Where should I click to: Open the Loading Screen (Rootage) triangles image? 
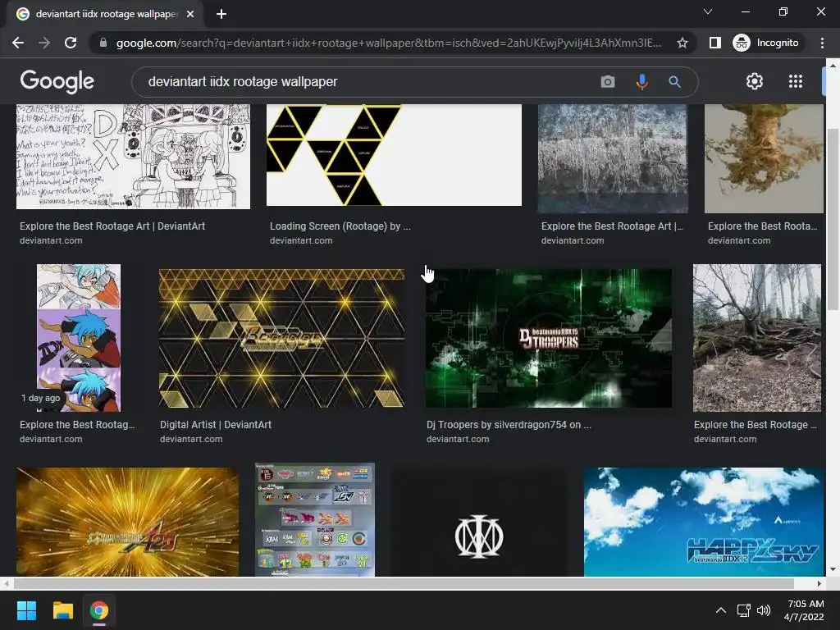[394, 155]
